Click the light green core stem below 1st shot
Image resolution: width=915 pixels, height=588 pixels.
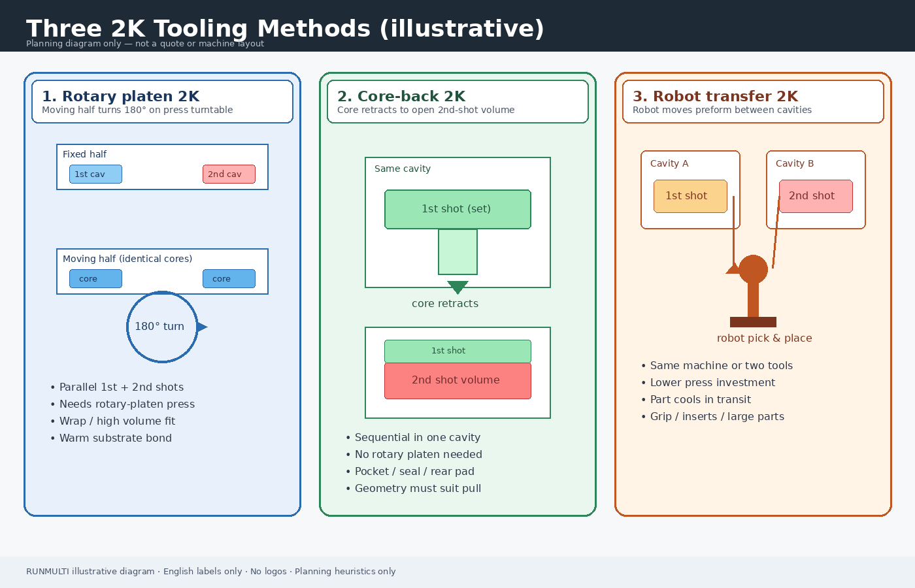pos(457,252)
